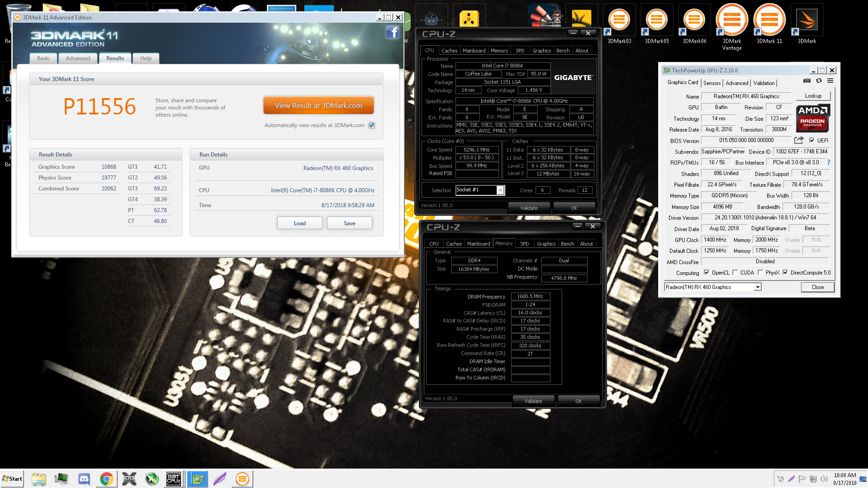The width and height of the screenshot is (868, 488).
Task: Click the Graphics Score value 10868
Action: click(x=109, y=167)
